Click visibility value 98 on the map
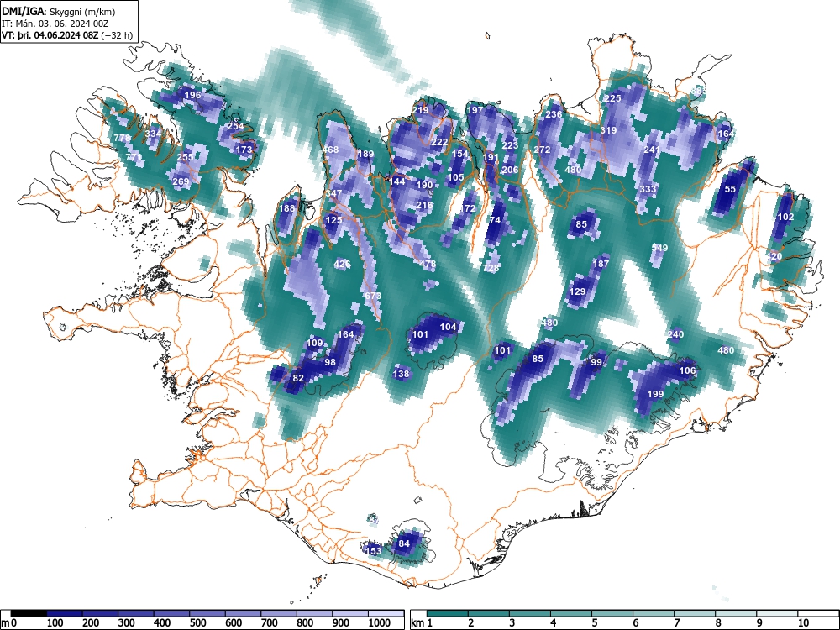840x630 pixels. point(329,362)
